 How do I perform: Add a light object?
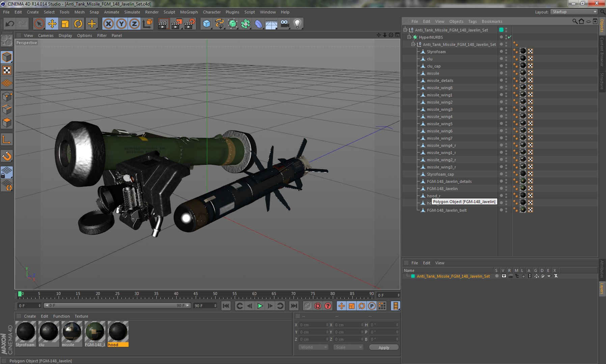[297, 24]
